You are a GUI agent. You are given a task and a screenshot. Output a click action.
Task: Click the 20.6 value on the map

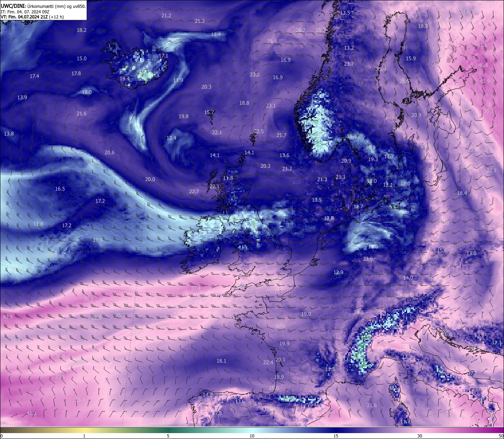click(109, 152)
